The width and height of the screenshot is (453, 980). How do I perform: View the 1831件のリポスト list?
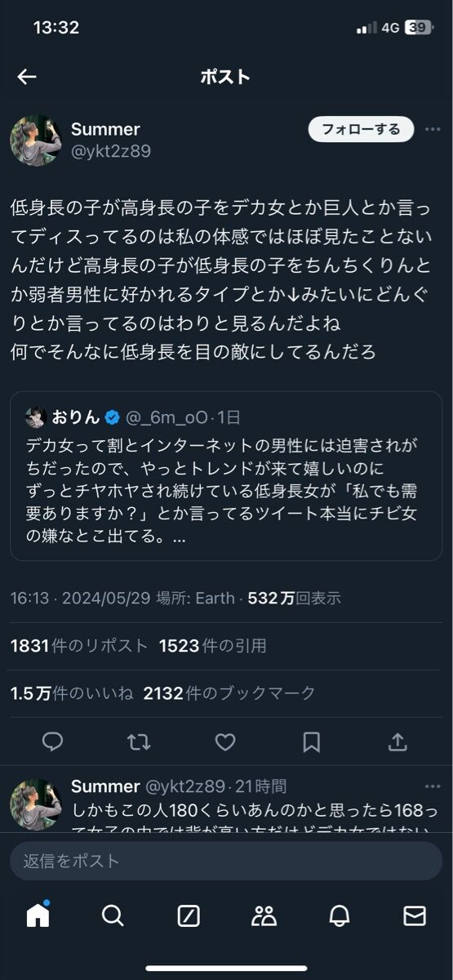point(79,645)
